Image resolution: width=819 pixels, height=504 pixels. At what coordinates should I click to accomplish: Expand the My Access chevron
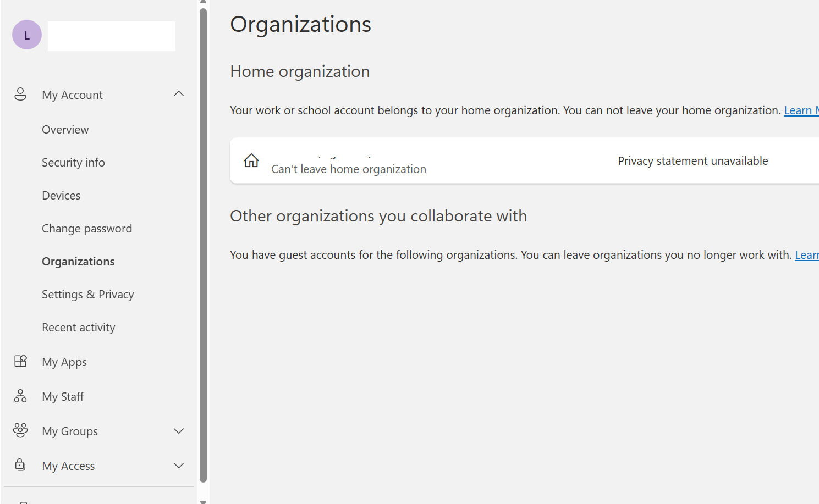(179, 466)
